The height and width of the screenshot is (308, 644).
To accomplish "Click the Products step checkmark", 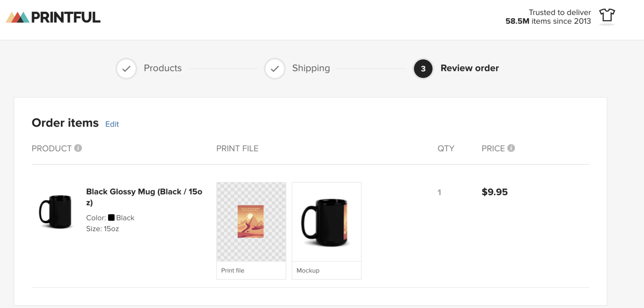I will [x=126, y=68].
